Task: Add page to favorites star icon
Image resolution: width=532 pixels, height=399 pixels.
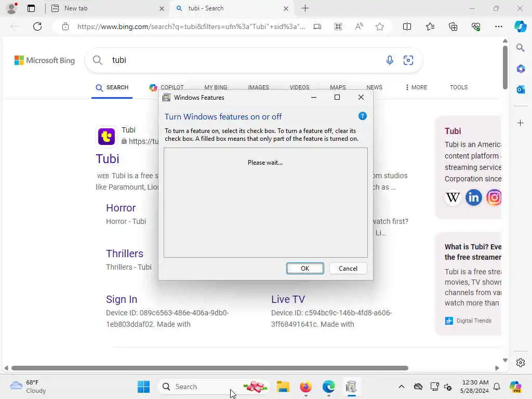Action: [x=380, y=26]
